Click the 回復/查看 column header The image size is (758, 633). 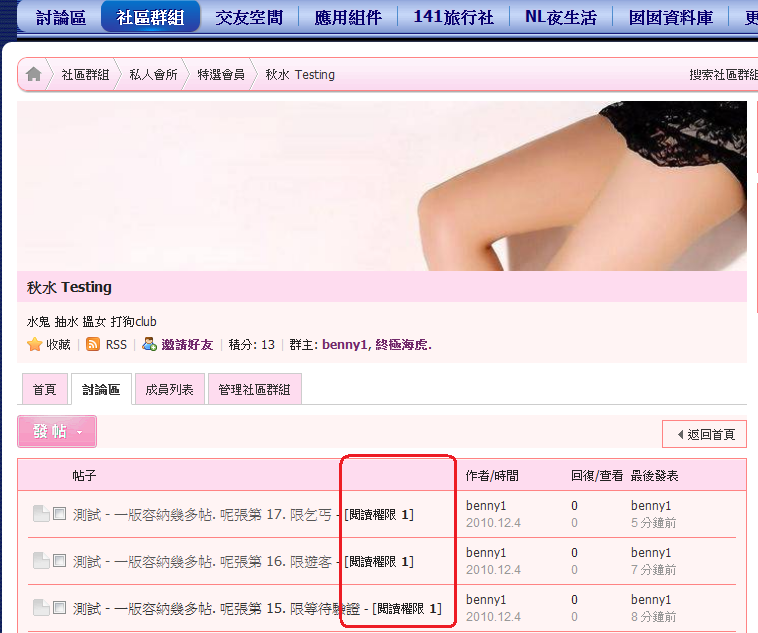(597, 475)
